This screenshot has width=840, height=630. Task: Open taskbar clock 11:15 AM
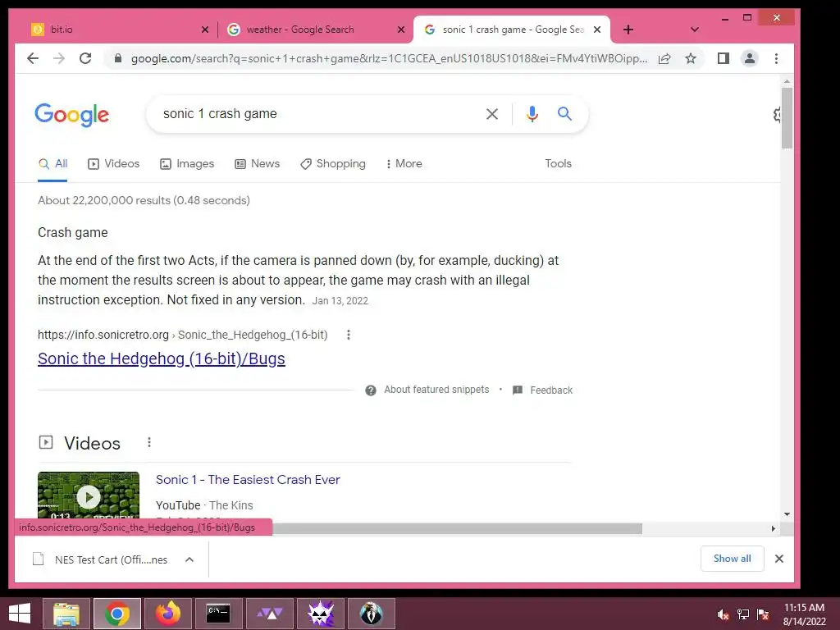click(x=804, y=614)
